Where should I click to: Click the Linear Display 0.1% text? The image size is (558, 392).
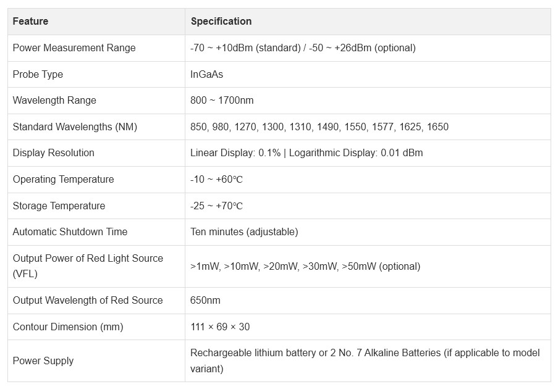coord(235,153)
